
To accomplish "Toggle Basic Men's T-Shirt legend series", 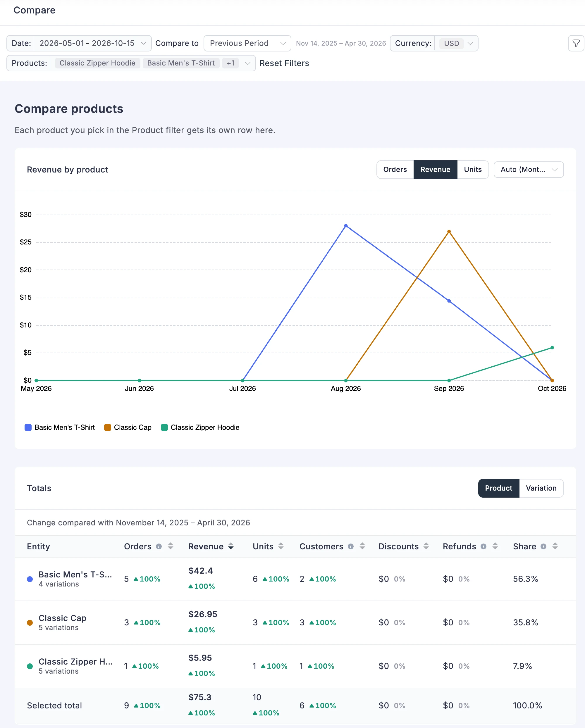I will coord(60,427).
